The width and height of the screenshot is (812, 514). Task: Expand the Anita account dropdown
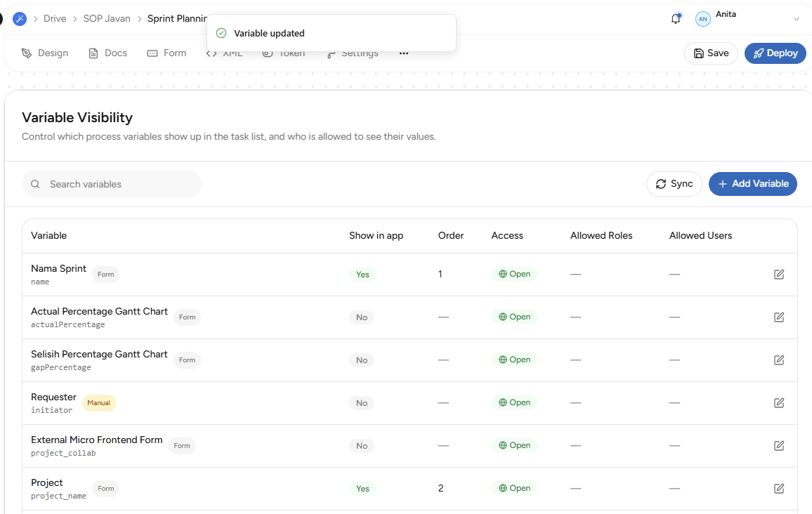click(x=797, y=19)
